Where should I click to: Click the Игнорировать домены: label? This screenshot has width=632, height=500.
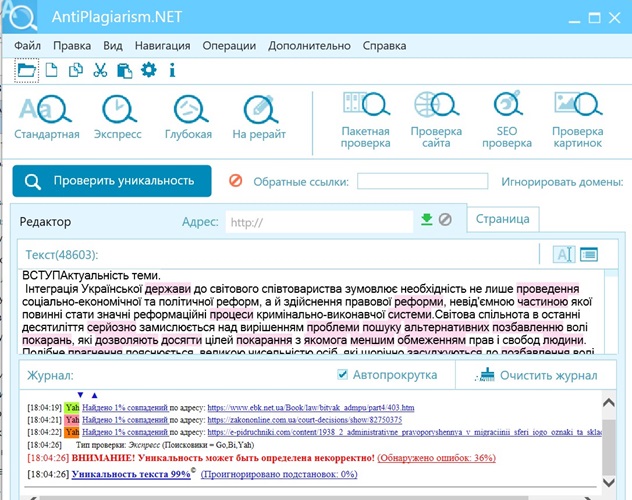pos(562,182)
